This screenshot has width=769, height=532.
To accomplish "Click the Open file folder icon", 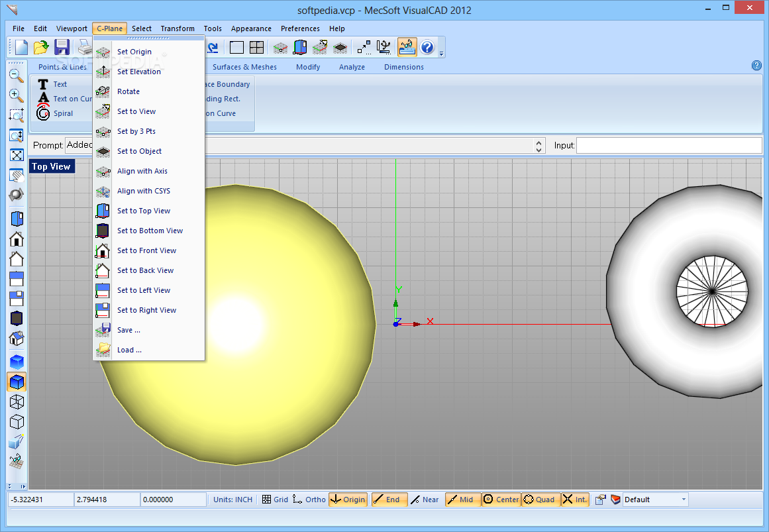I will click(41, 47).
